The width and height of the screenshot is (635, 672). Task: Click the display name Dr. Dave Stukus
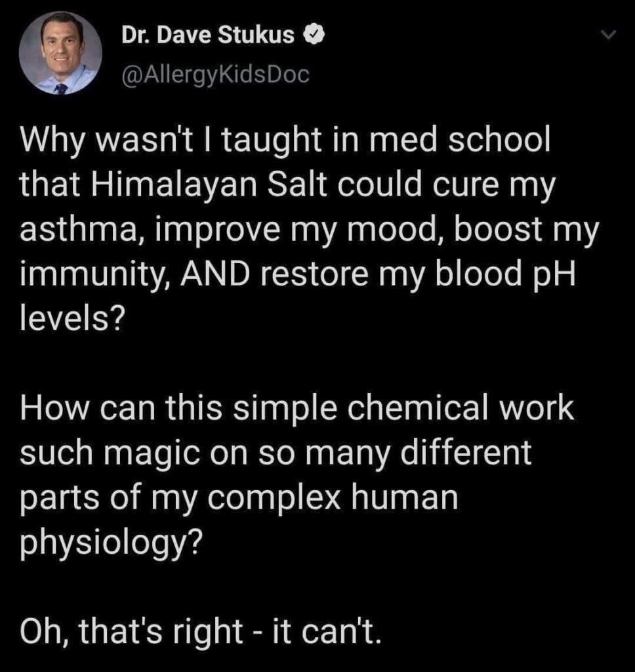tap(208, 37)
